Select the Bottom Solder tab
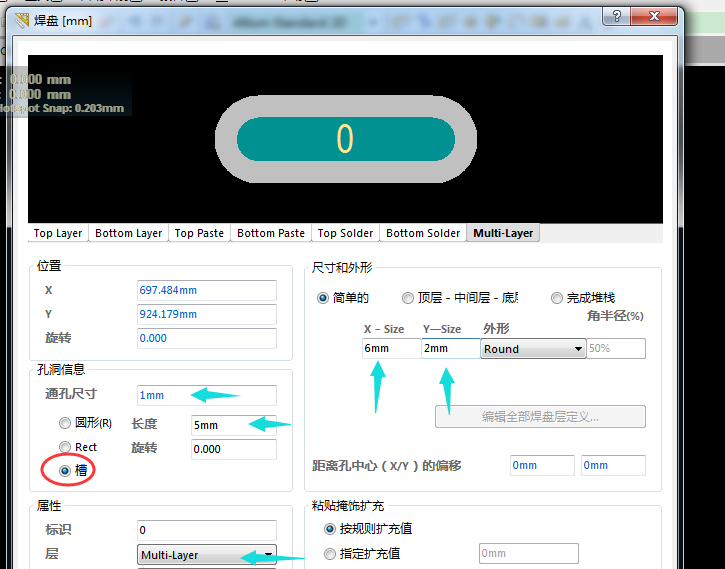The image size is (725, 569). (423, 233)
